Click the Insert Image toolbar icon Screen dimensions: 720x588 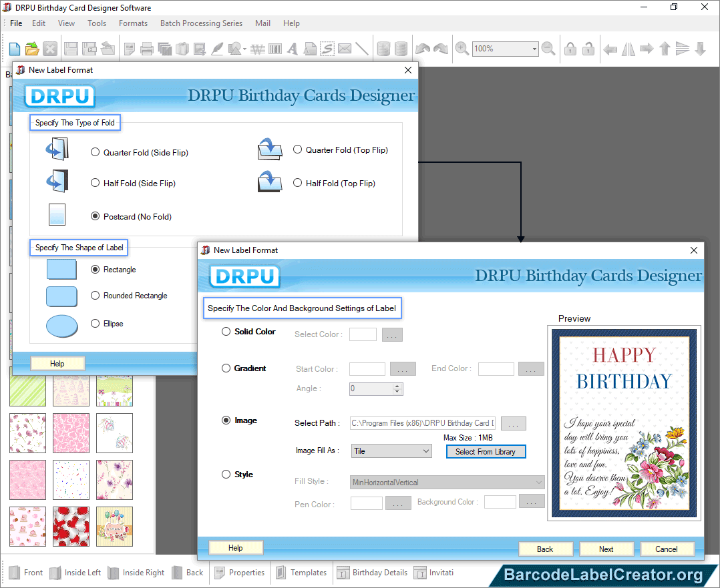tap(200, 49)
